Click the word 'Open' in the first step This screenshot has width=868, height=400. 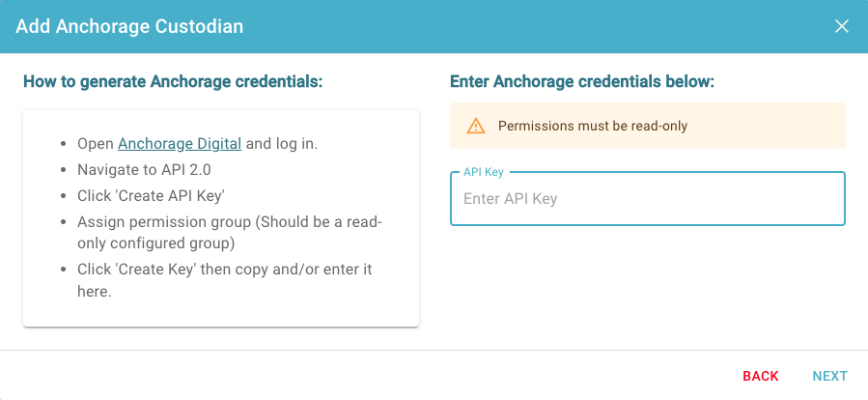tap(96, 144)
